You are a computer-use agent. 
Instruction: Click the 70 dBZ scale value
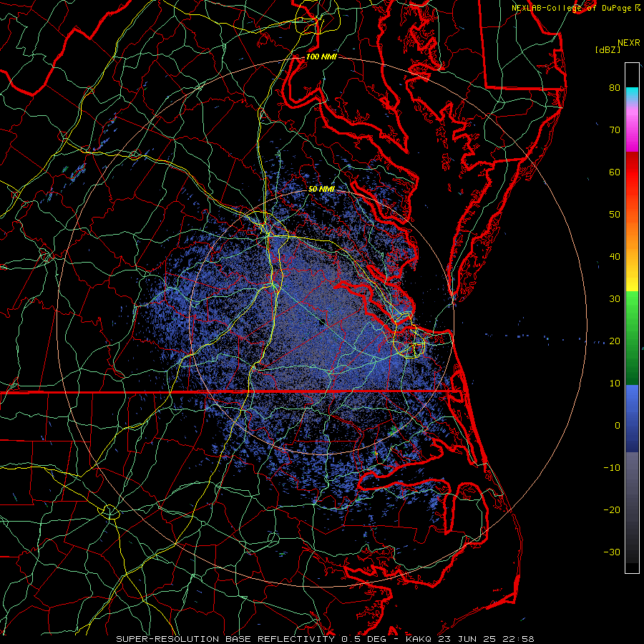tap(615, 130)
